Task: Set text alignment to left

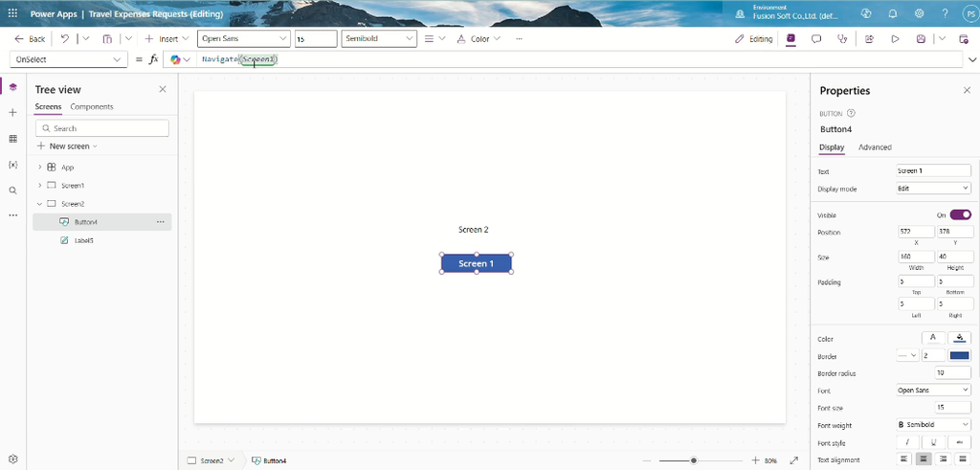Action: pos(904,459)
